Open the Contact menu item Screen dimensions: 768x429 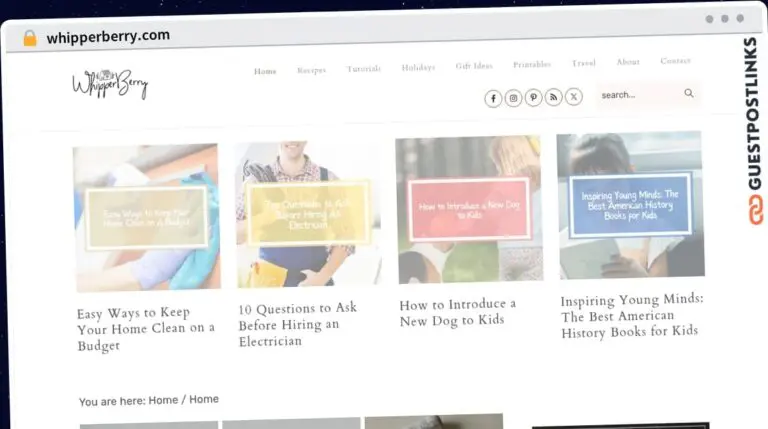coord(675,61)
